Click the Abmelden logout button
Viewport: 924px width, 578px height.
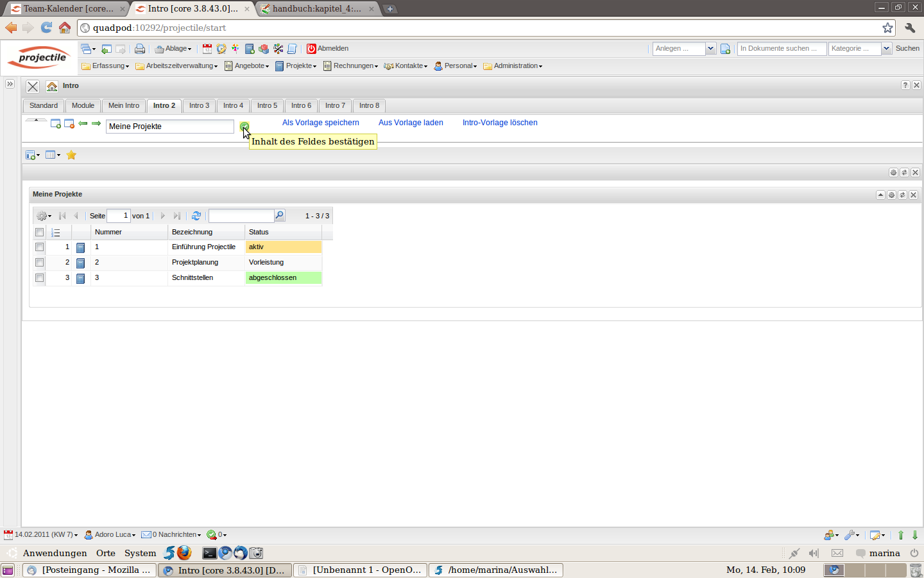coord(327,49)
